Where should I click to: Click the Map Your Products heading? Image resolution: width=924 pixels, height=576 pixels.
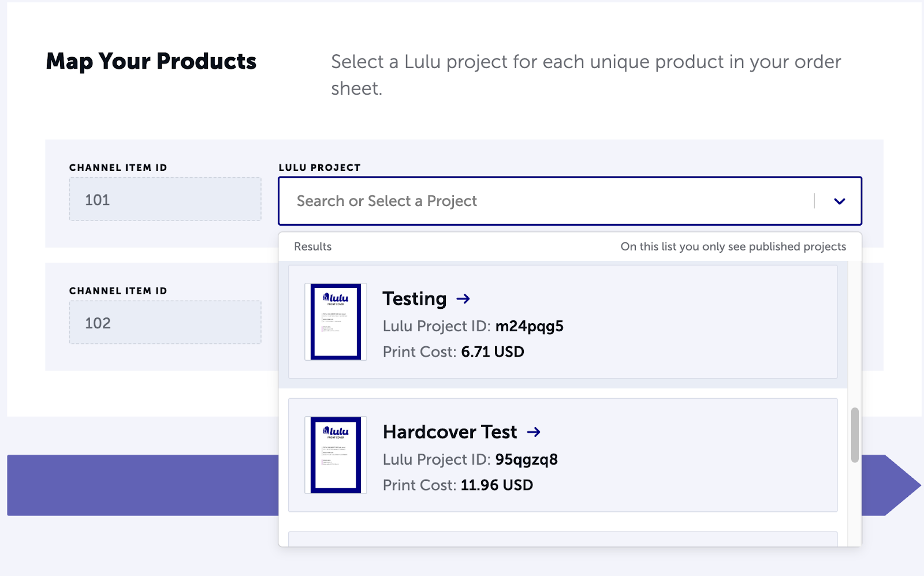click(x=151, y=61)
